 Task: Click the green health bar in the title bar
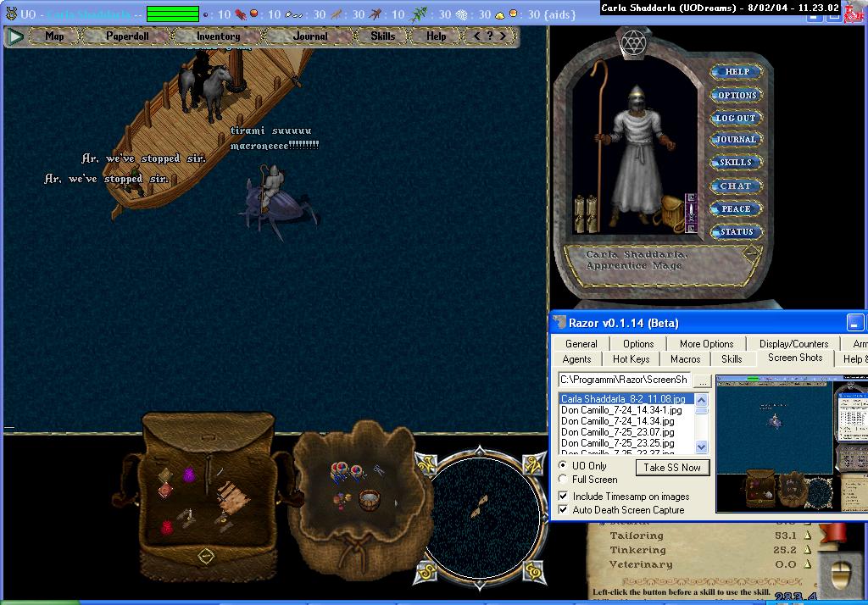pyautogui.click(x=173, y=14)
